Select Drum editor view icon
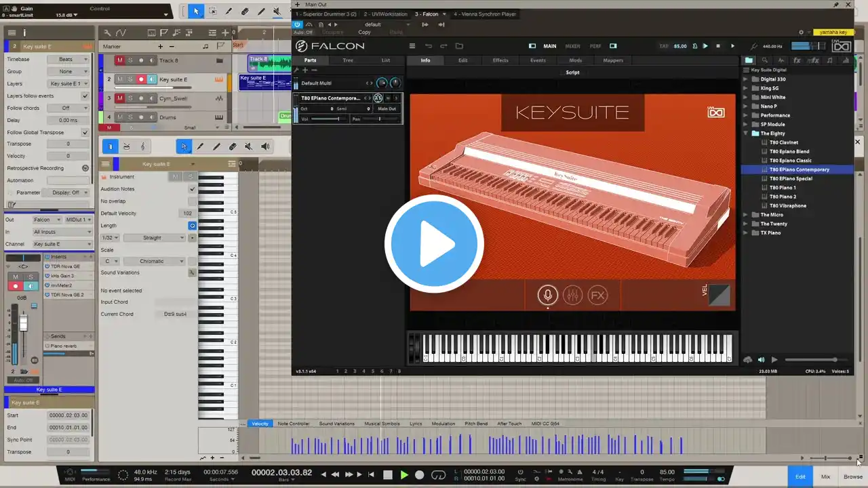868x488 pixels. 126,146
